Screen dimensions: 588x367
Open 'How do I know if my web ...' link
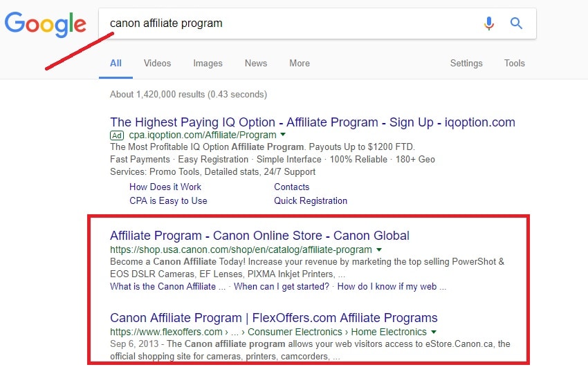click(392, 287)
